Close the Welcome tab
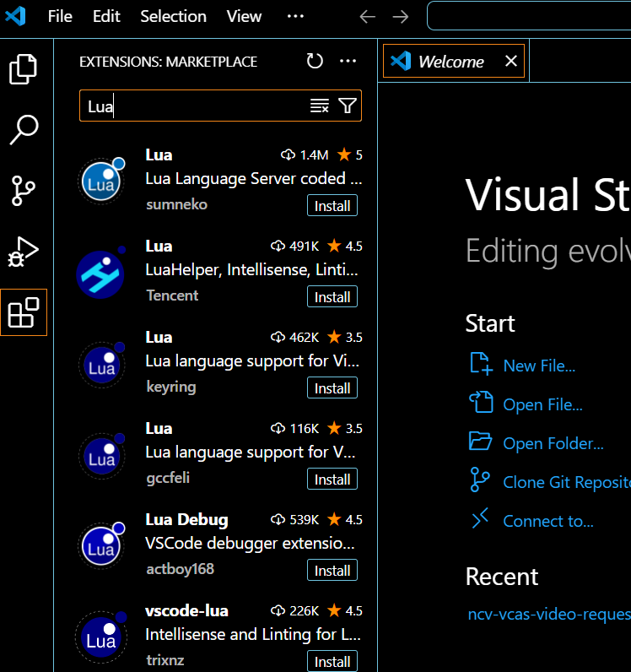Viewport: 631px width, 672px height. click(x=510, y=61)
